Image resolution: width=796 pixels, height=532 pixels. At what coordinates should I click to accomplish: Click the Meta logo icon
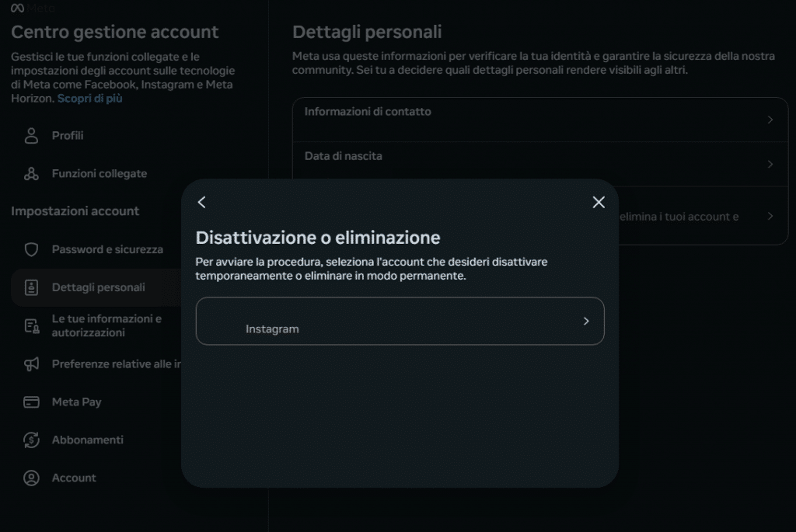18,8
